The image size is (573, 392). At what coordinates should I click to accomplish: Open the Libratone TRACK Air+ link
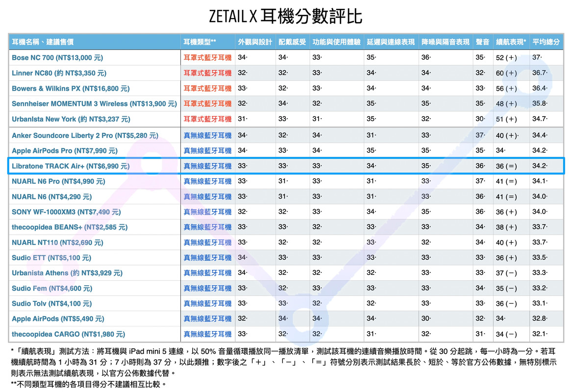[71, 166]
